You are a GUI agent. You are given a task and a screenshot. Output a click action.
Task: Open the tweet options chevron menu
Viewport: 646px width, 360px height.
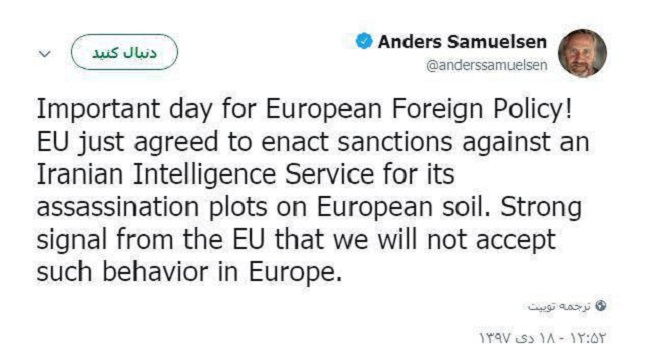tap(44, 54)
